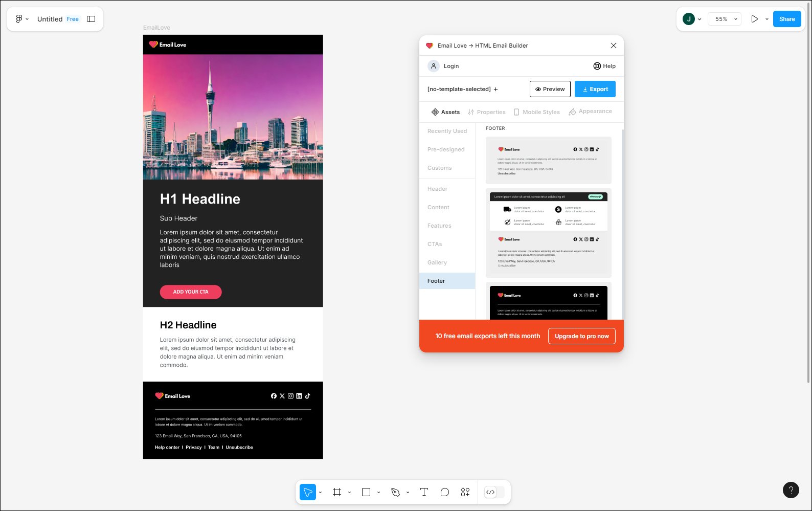Switch to the Properties tab
This screenshot has width=812, height=511.
tap(486, 112)
